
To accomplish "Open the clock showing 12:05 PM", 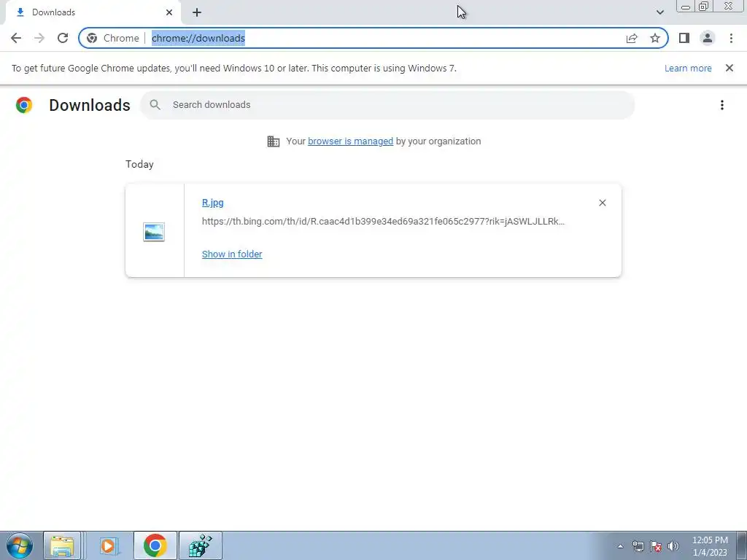I will [710, 546].
